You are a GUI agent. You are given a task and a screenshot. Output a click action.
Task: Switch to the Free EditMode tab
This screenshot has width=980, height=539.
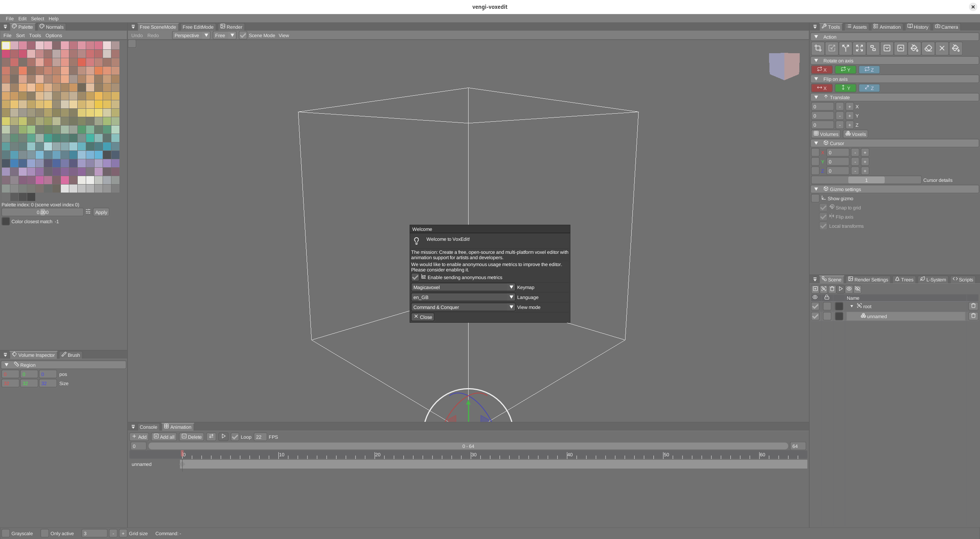point(198,27)
